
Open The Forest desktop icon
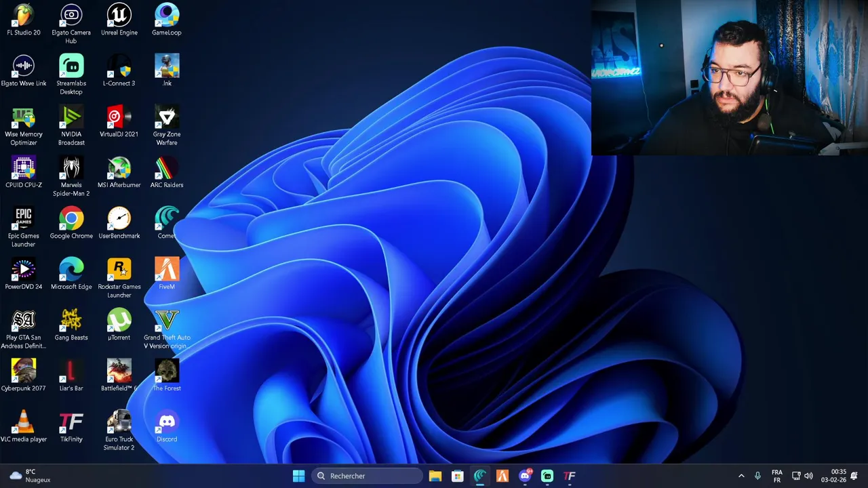point(167,375)
